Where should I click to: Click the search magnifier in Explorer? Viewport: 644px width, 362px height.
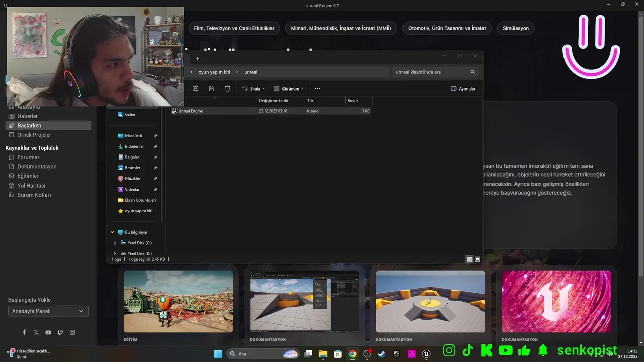click(473, 72)
